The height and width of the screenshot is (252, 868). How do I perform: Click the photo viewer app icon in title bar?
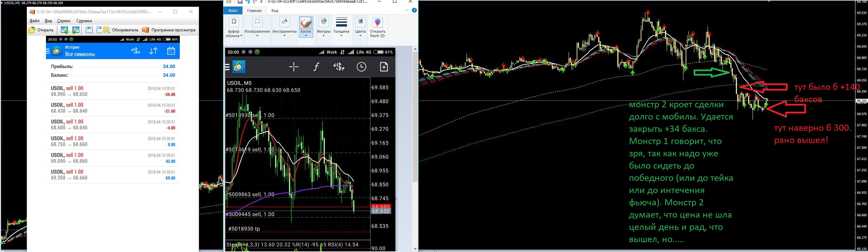click(32, 12)
